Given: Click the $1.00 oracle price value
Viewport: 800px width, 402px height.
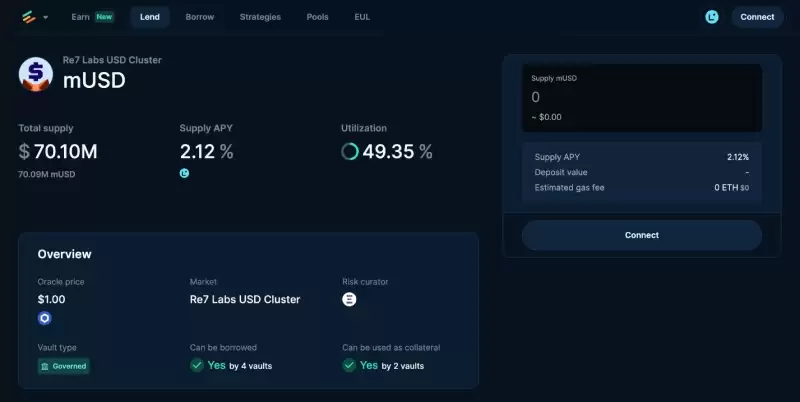Looking at the screenshot, I should pos(52,299).
